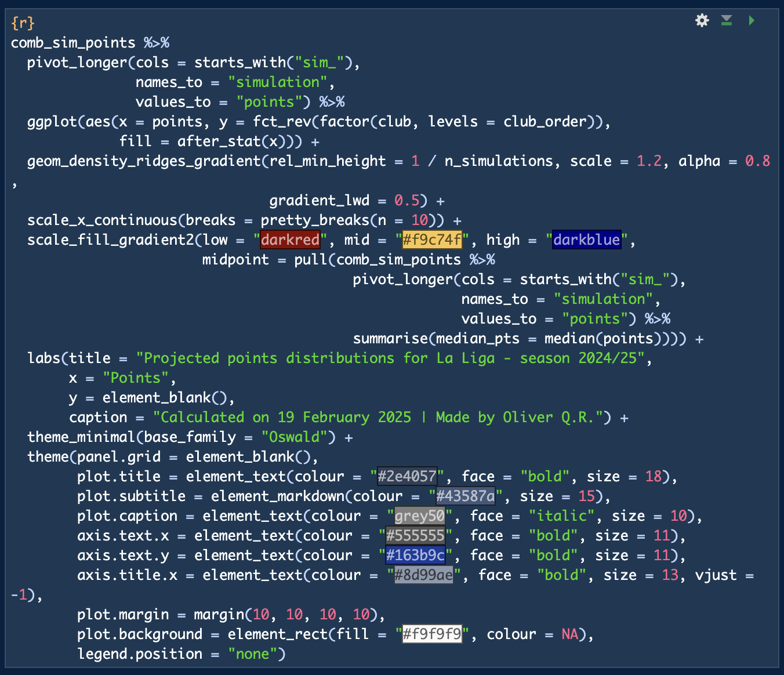The image size is (784, 675).
Task: Click scale_x_continuous function name
Action: (x=102, y=220)
